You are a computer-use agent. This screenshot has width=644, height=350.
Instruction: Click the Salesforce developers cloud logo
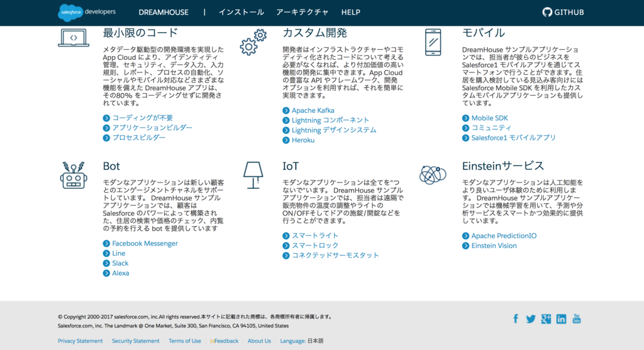pos(87,13)
